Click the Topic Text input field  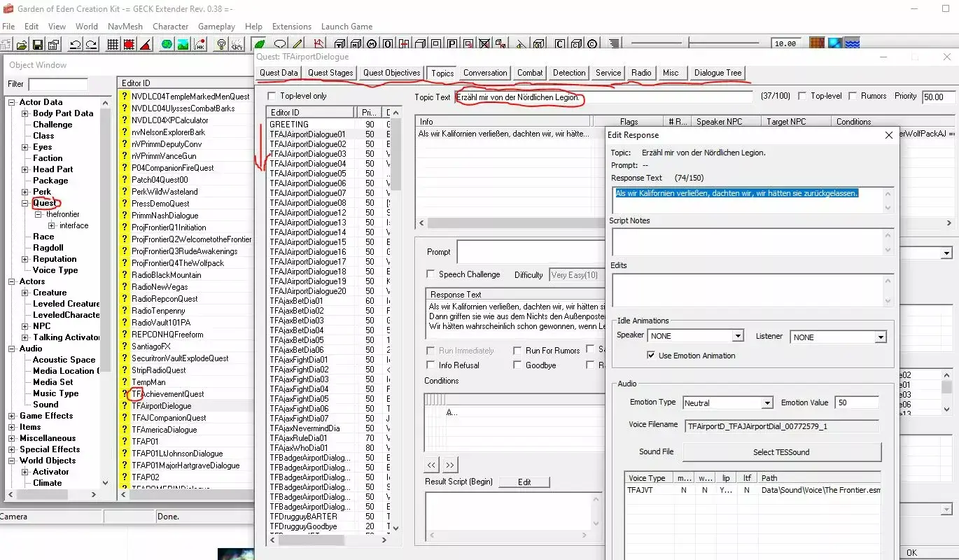(604, 97)
